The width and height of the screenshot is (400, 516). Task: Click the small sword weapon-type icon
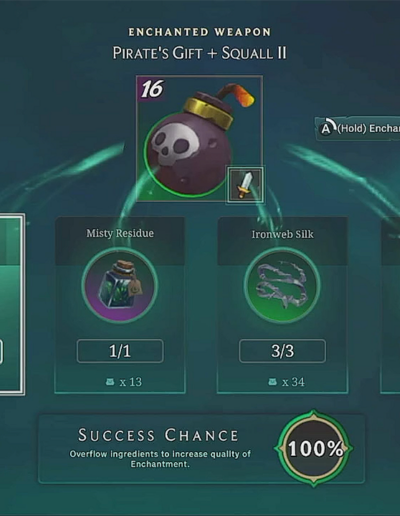245,185
